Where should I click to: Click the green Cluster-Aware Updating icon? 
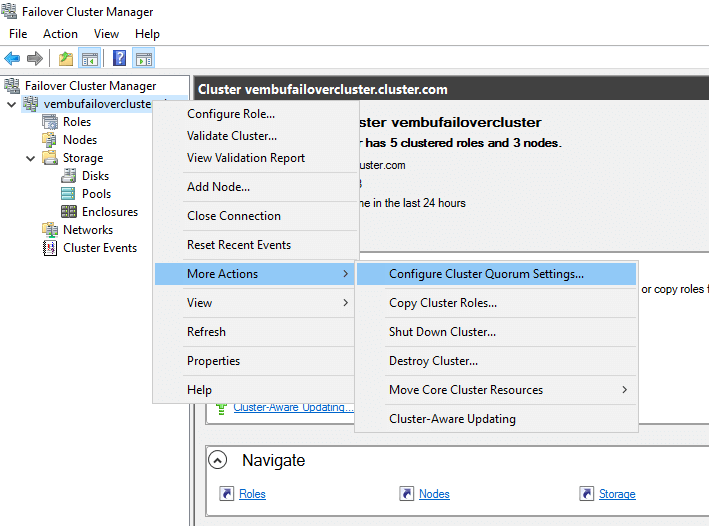pos(221,409)
